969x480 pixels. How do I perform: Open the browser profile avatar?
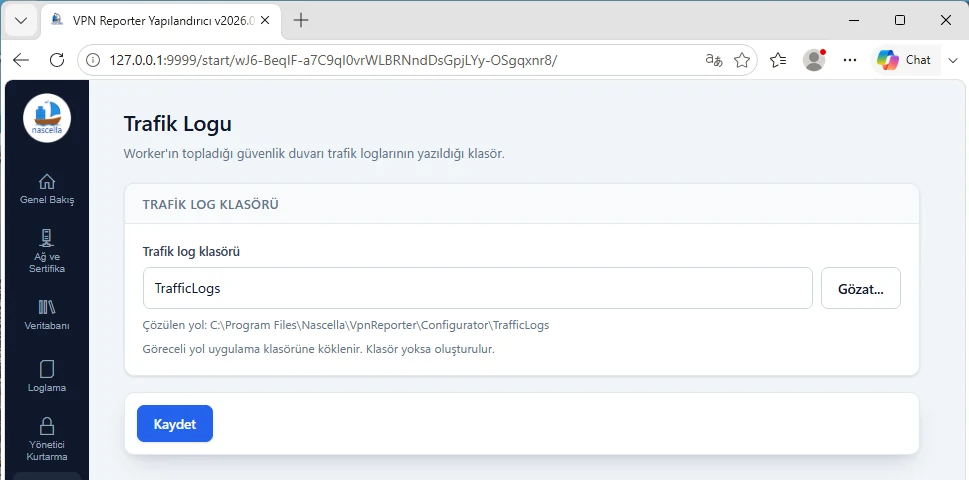click(x=814, y=60)
